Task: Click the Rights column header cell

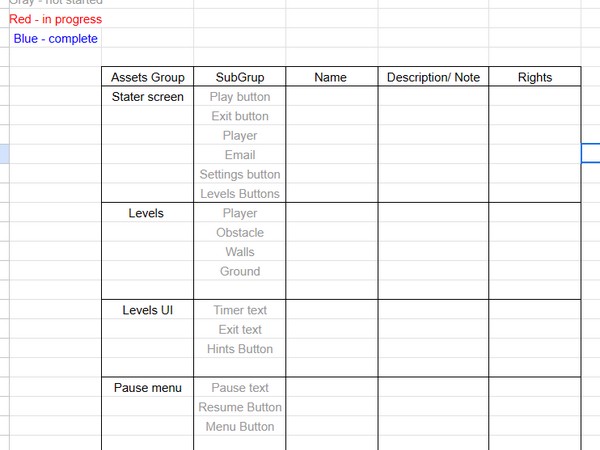Action: point(535,77)
